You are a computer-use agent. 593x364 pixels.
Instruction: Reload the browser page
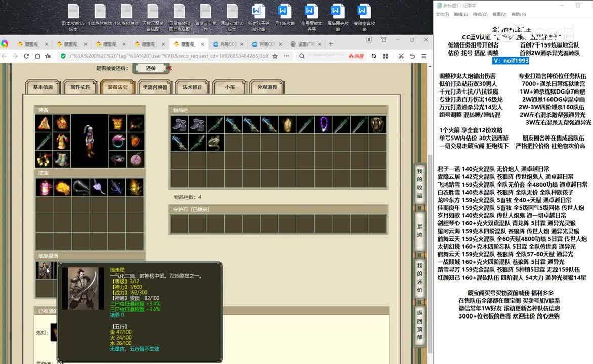[26, 56]
